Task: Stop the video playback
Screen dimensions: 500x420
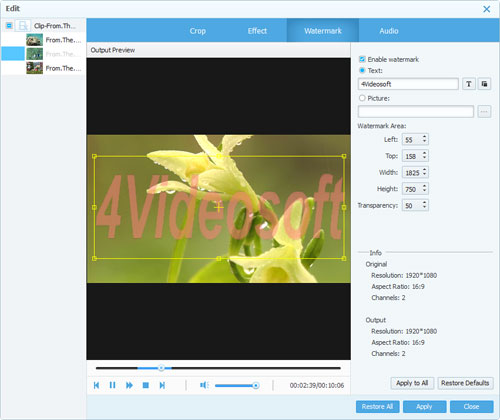Action: [146, 385]
